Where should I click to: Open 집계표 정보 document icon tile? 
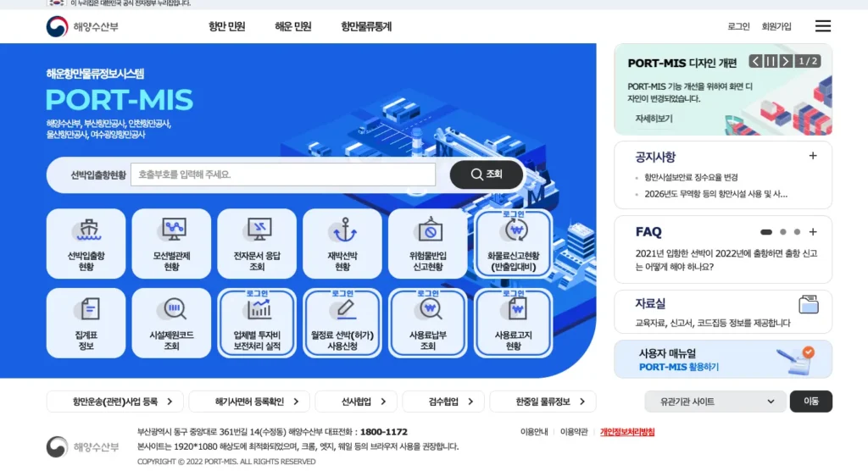click(x=86, y=323)
